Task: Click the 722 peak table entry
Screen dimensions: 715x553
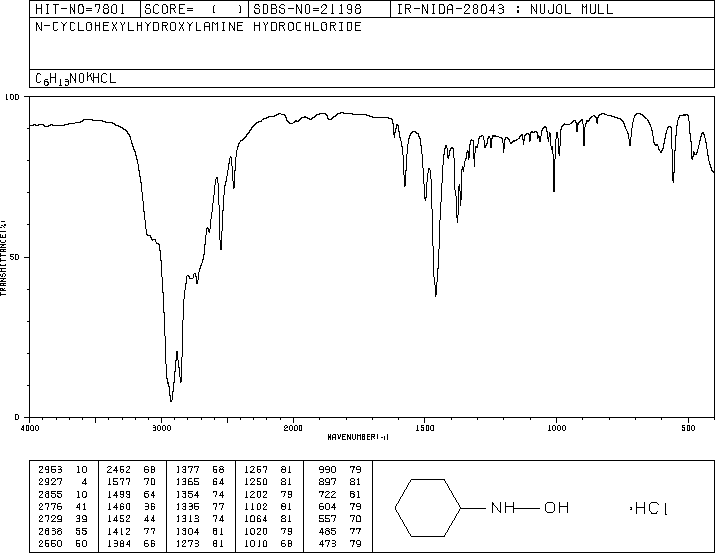Action: (x=340, y=495)
